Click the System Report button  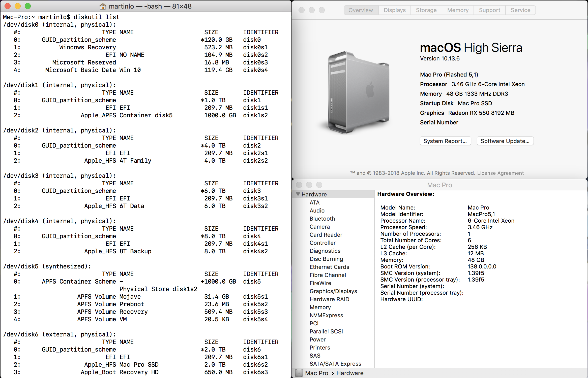[x=445, y=141]
